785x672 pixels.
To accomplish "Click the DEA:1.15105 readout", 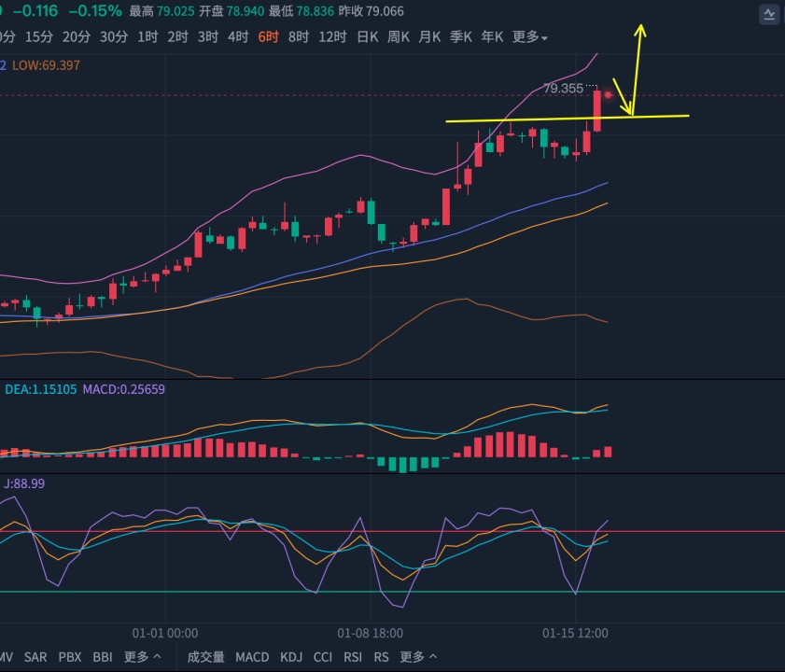I will (40, 389).
